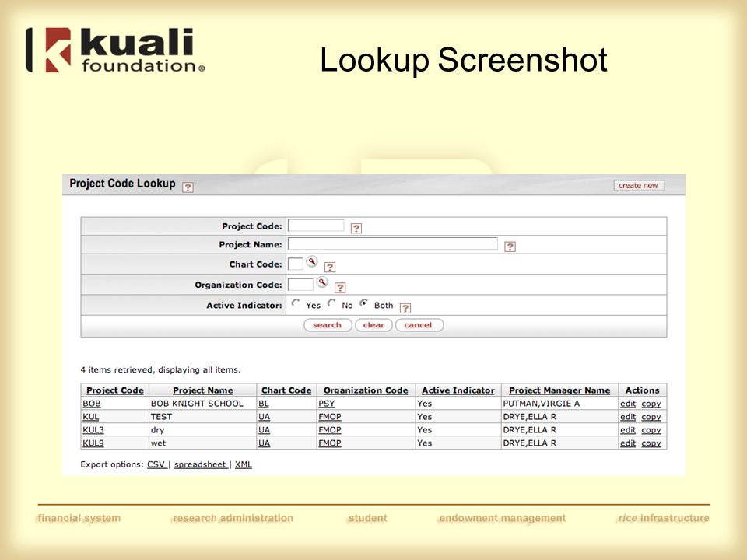Click copy for KUL3 dry row

click(651, 429)
